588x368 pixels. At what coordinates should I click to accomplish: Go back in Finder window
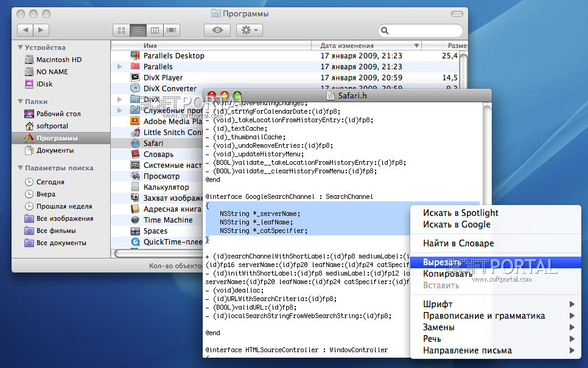tap(25, 30)
